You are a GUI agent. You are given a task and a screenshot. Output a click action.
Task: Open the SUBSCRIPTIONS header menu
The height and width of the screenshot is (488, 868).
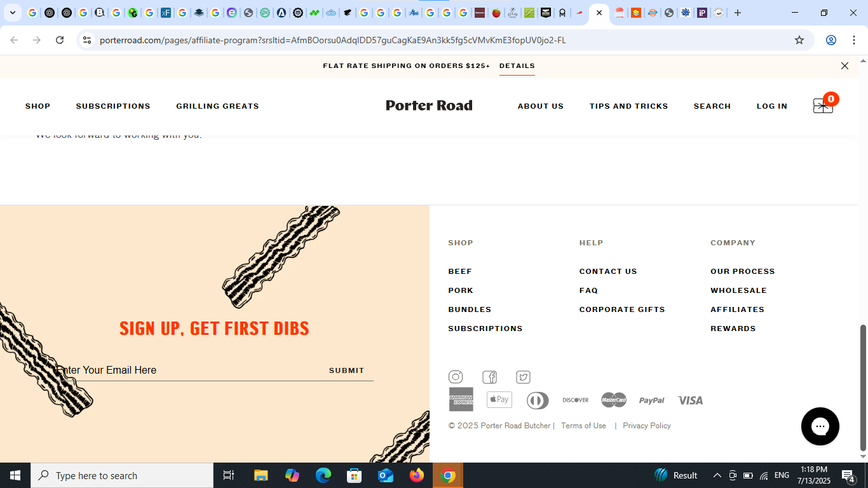[x=113, y=106]
